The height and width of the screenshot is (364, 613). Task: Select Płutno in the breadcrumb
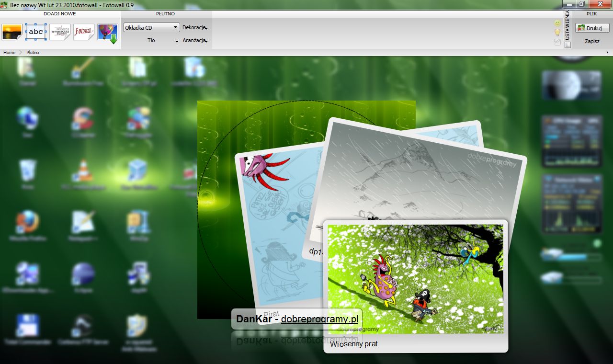[33, 53]
